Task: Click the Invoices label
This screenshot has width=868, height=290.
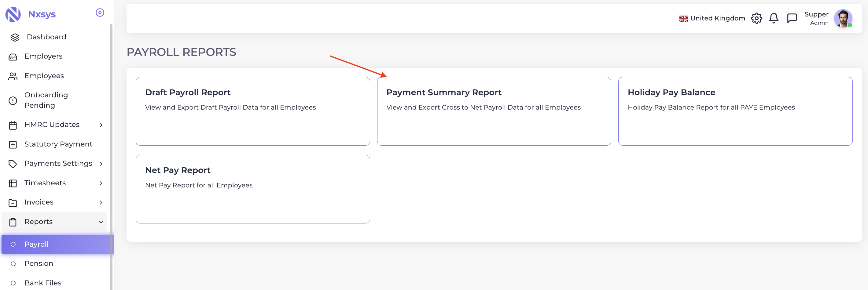Action: coord(39,202)
